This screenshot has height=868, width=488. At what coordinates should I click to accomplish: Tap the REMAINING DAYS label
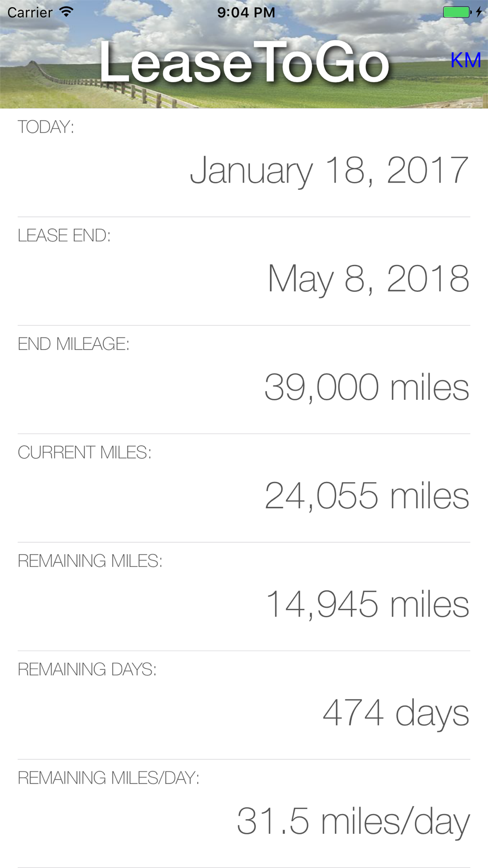(x=87, y=669)
